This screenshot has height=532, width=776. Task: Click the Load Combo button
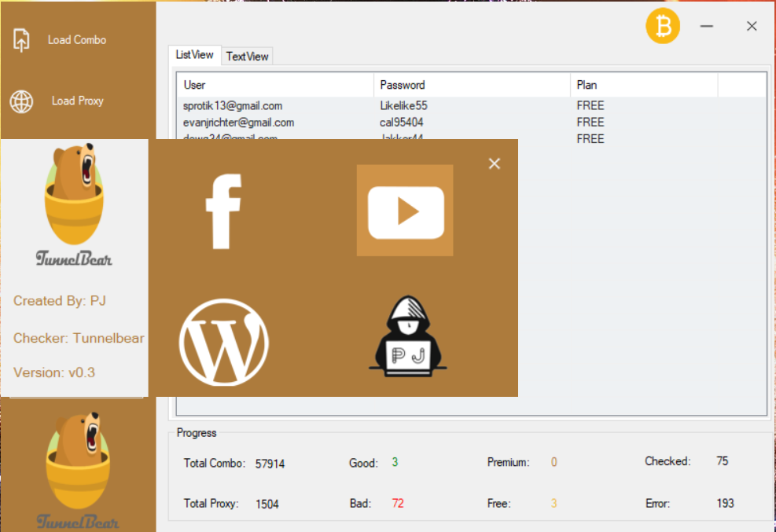click(61, 40)
